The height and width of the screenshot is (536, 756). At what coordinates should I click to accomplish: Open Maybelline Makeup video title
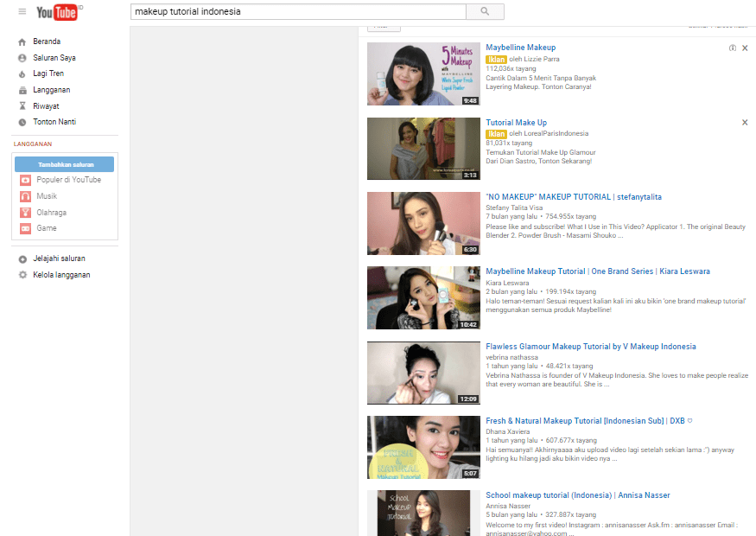point(521,48)
